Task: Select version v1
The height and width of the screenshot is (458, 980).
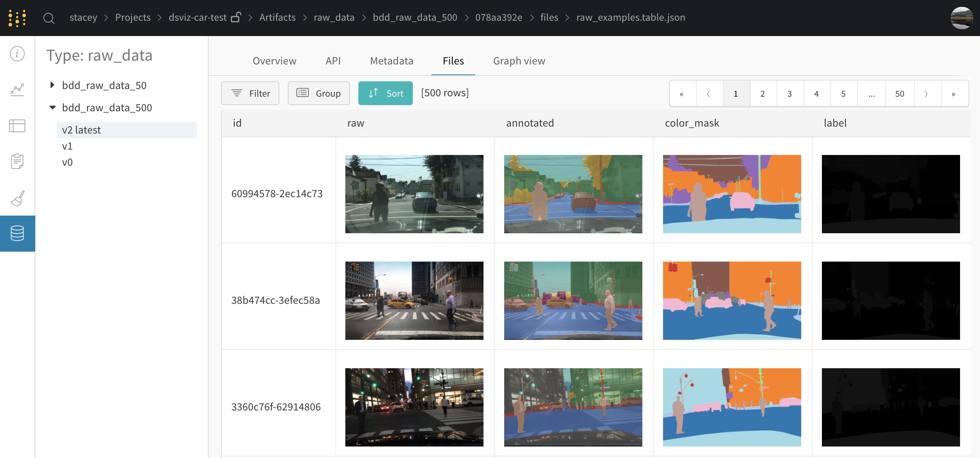Action: 67,146
